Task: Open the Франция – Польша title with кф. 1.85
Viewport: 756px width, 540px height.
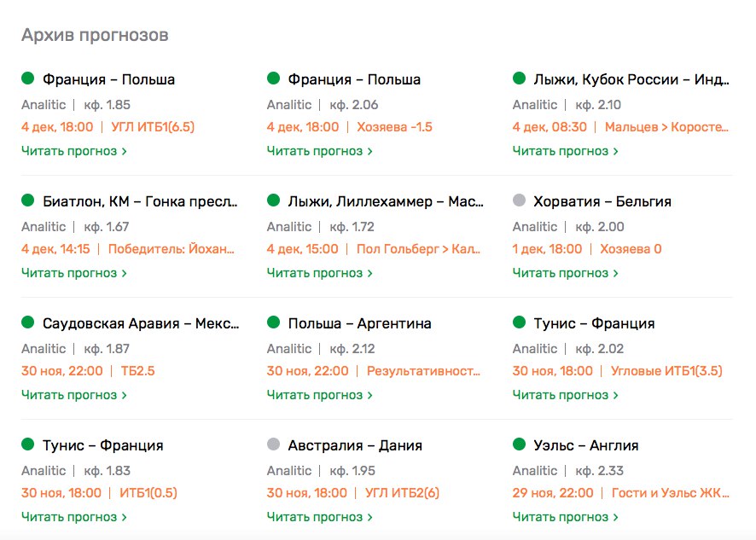Action: click(108, 79)
